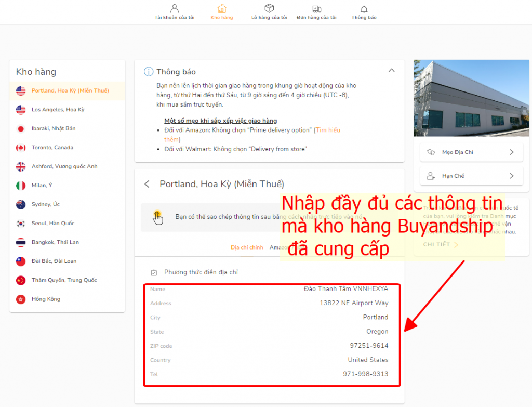
Task: Open Tài khoản của tôi account icon
Action: point(175,8)
